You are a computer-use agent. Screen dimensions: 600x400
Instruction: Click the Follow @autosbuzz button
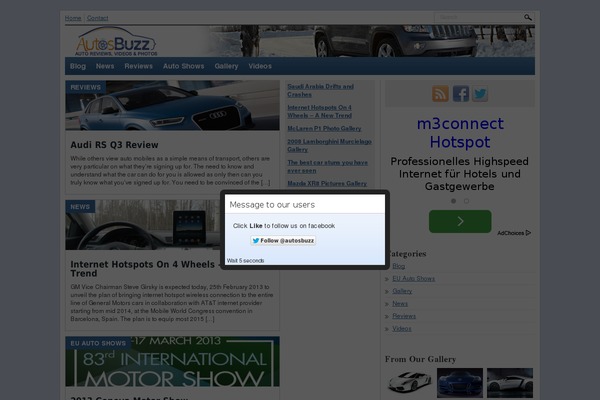pos(283,240)
